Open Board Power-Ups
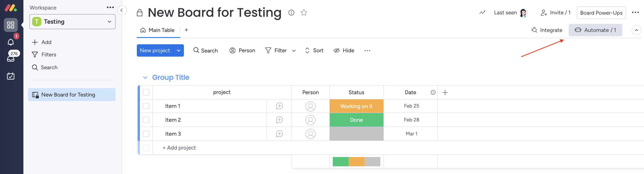The height and width of the screenshot is (174, 644). [x=601, y=13]
